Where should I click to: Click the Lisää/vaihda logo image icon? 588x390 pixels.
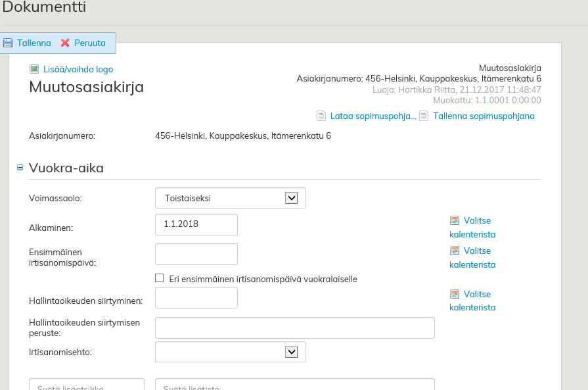34,69
